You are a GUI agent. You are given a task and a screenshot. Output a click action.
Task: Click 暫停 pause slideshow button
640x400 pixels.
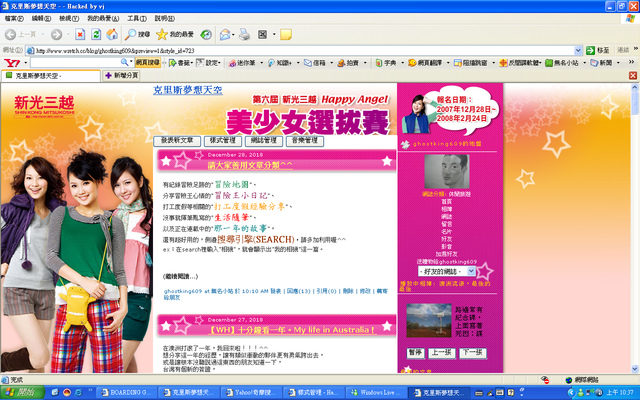coord(416,353)
